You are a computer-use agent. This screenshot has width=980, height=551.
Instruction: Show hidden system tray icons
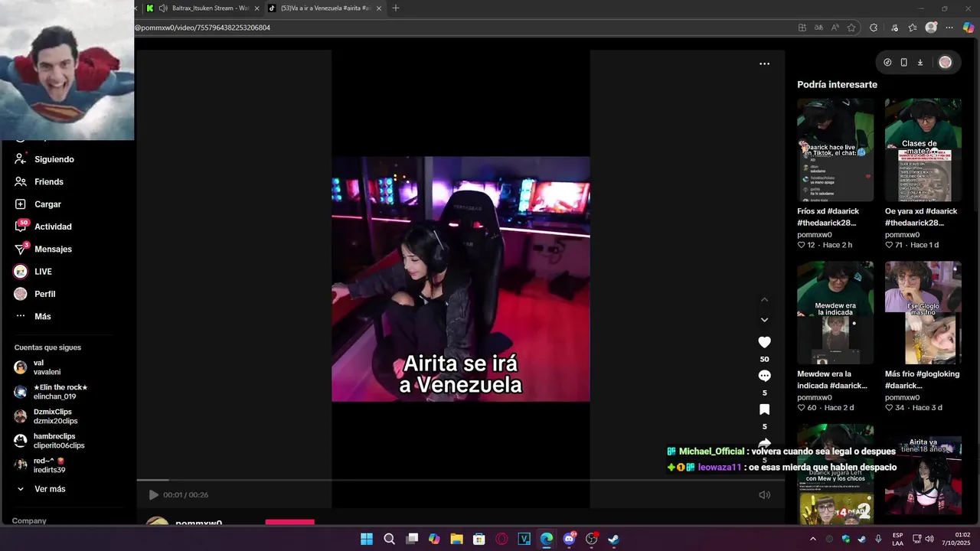point(812,539)
